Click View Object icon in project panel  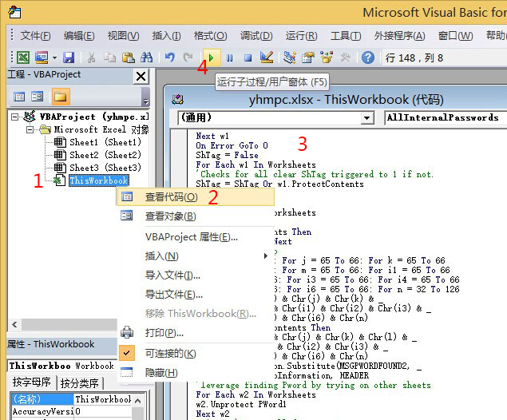(38, 97)
